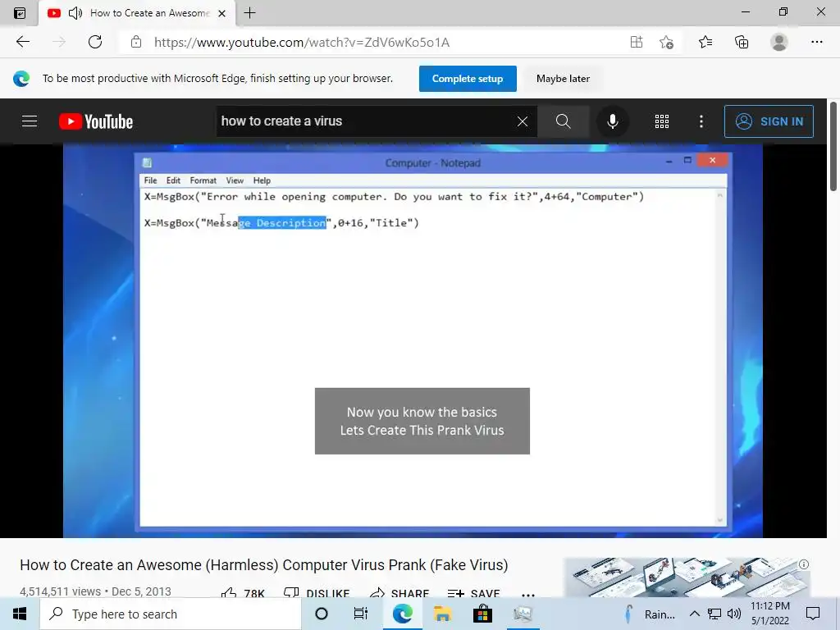Share the video
The width and height of the screenshot is (840, 630).
tap(399, 593)
